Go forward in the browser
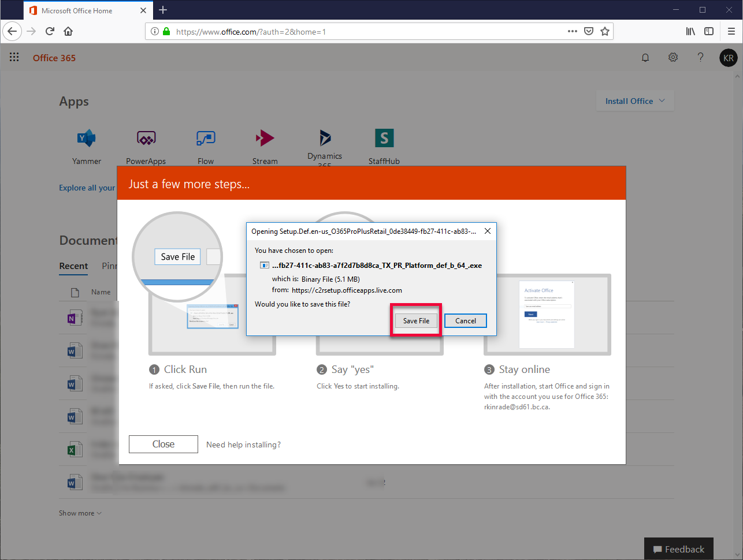This screenshot has width=743, height=560. [32, 31]
